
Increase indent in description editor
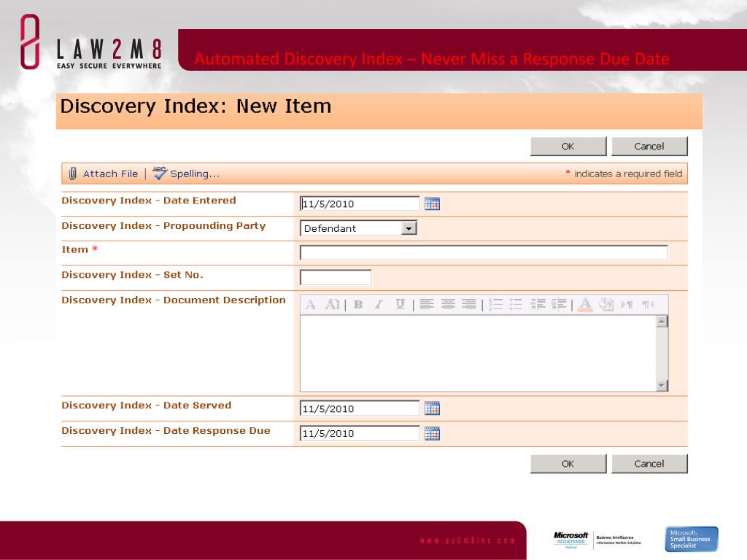point(559,304)
